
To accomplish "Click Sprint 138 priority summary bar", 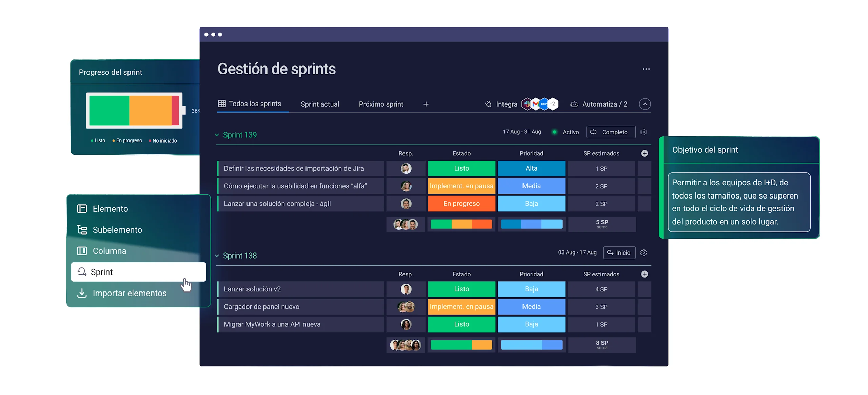I will pyautogui.click(x=531, y=345).
